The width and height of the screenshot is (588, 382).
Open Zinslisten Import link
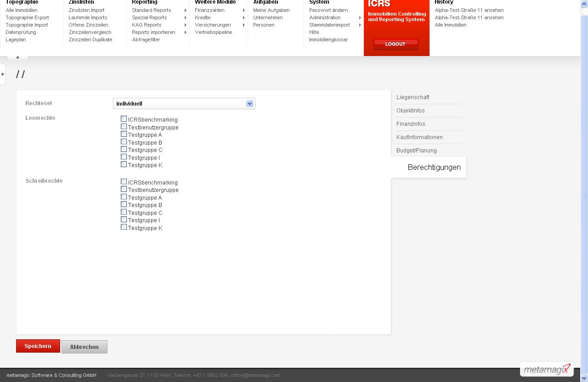point(86,10)
